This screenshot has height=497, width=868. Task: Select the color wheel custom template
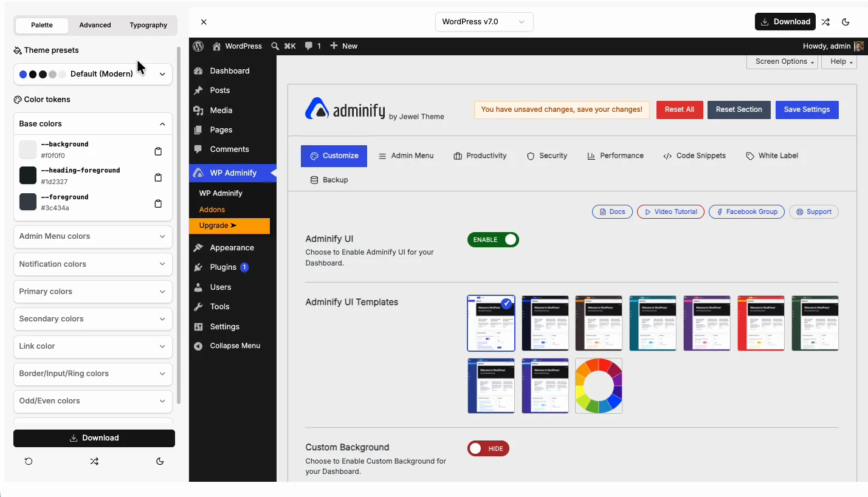(x=599, y=386)
